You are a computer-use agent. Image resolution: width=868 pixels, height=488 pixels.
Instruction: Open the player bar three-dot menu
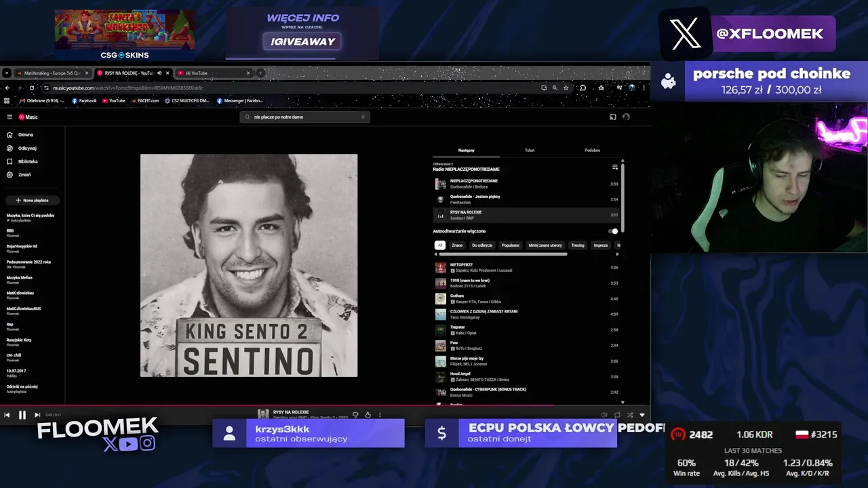(380, 415)
